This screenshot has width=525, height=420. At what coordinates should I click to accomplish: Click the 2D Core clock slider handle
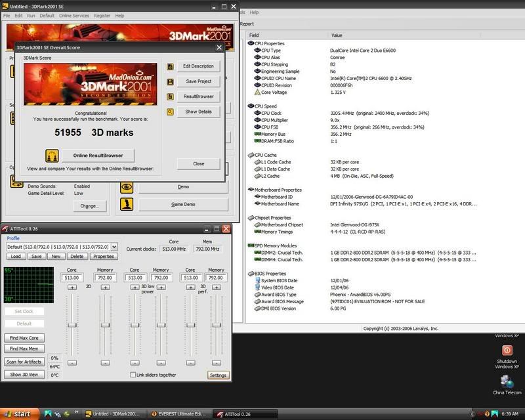click(72, 325)
